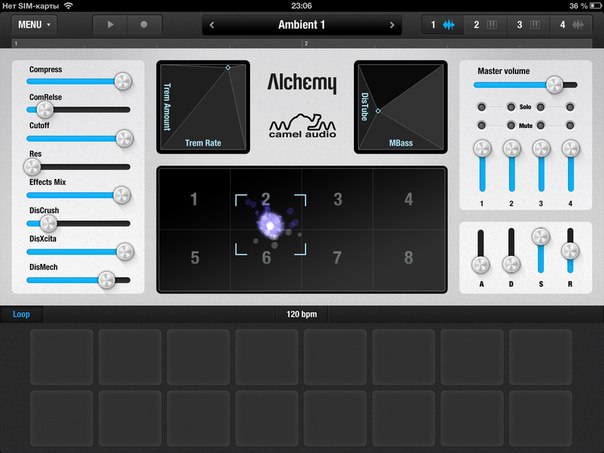Hit the Record button

pyautogui.click(x=144, y=25)
